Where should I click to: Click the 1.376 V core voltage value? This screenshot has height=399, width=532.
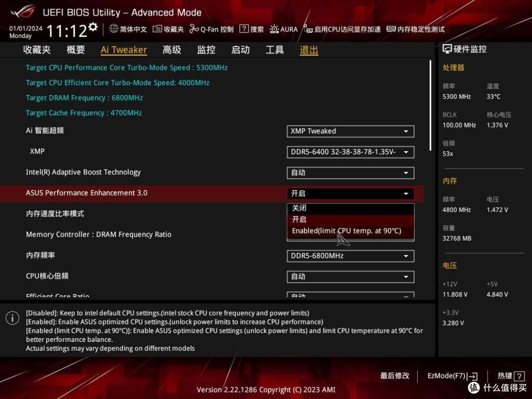coord(498,125)
